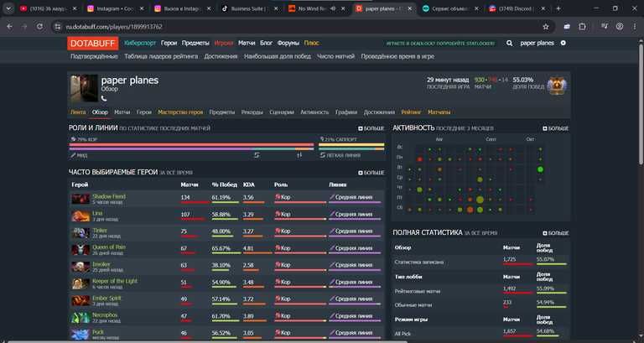
Task: Click the Keeper of the Light portrait
Action: 80,283
